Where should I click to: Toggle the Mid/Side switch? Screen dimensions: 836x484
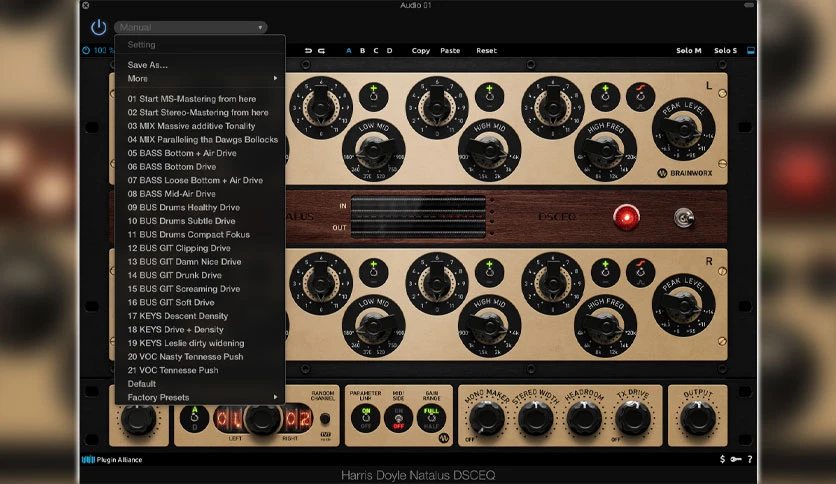(398, 418)
